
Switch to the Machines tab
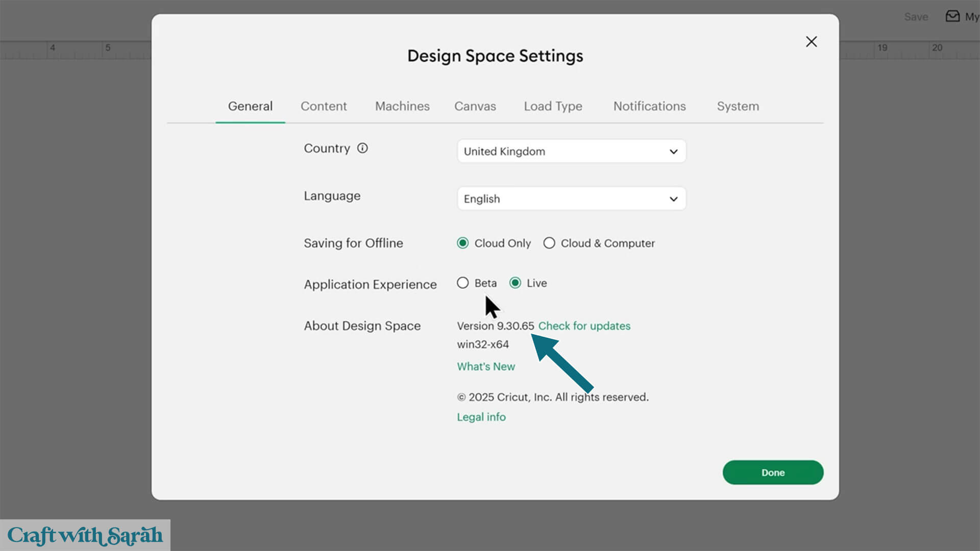point(402,106)
